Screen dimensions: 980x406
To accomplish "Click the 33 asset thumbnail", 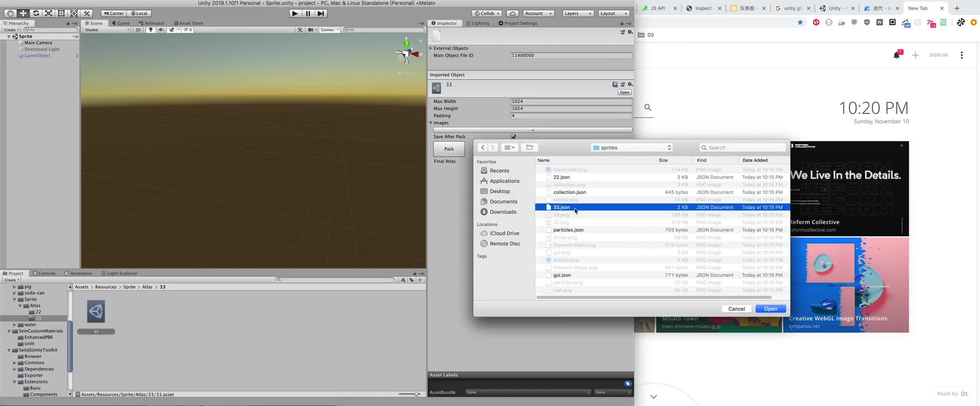I will pyautogui.click(x=96, y=312).
